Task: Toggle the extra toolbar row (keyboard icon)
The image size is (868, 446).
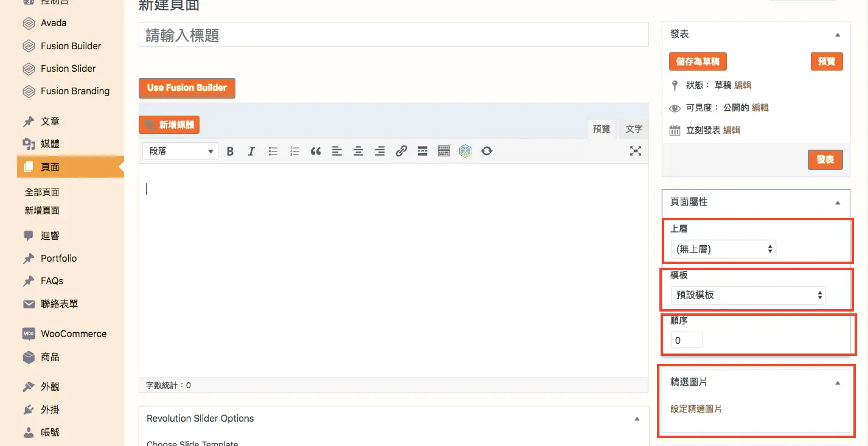Action: [x=444, y=152]
